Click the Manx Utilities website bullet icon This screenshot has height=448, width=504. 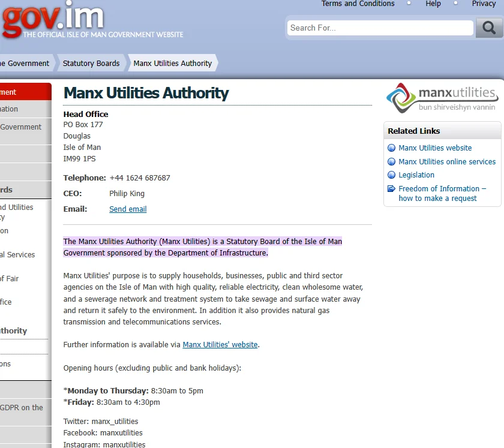pyautogui.click(x=391, y=148)
